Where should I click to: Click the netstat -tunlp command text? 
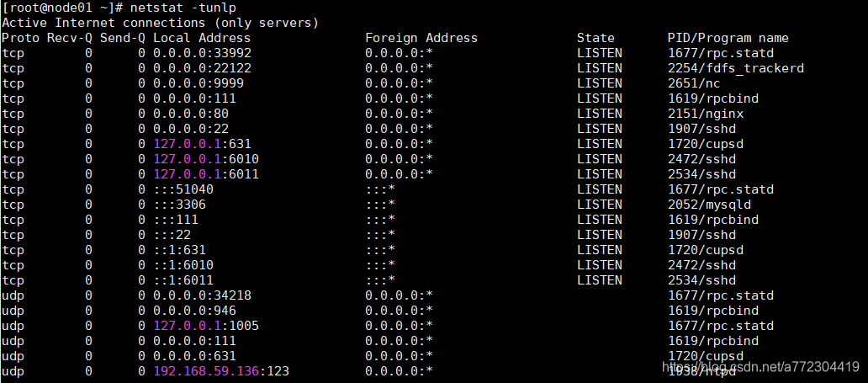183,8
